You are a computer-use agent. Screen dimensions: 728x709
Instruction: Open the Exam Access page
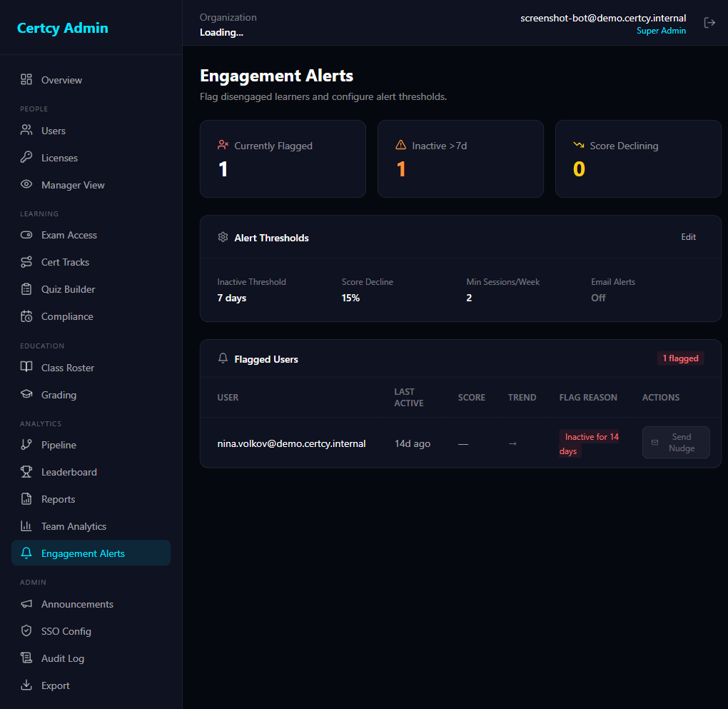point(91,235)
